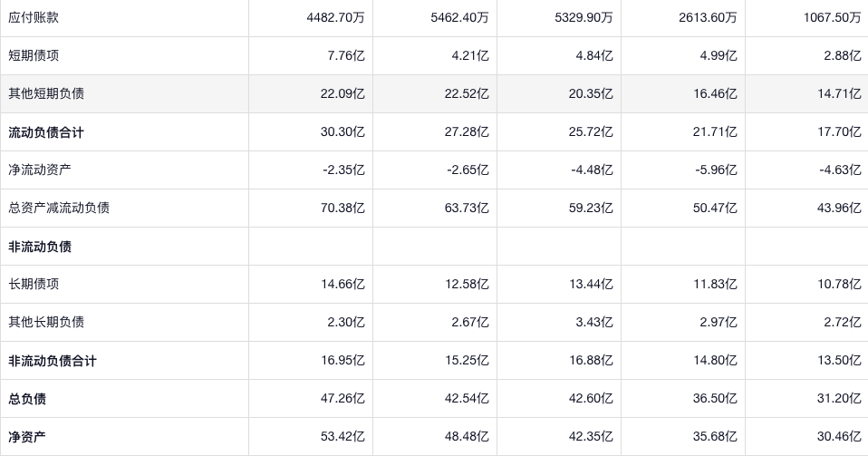The image size is (868, 456).
Task: Click the 净流动资产 row label
Action: pos(40,170)
